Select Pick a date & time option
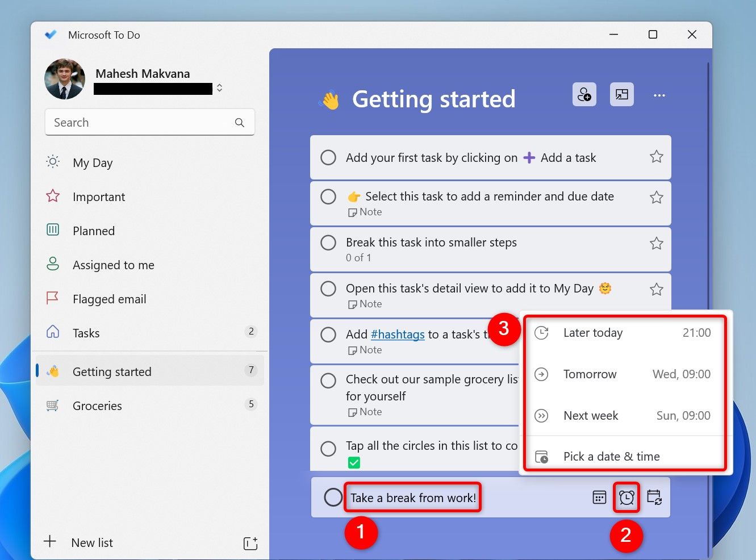The width and height of the screenshot is (756, 560). 626,457
